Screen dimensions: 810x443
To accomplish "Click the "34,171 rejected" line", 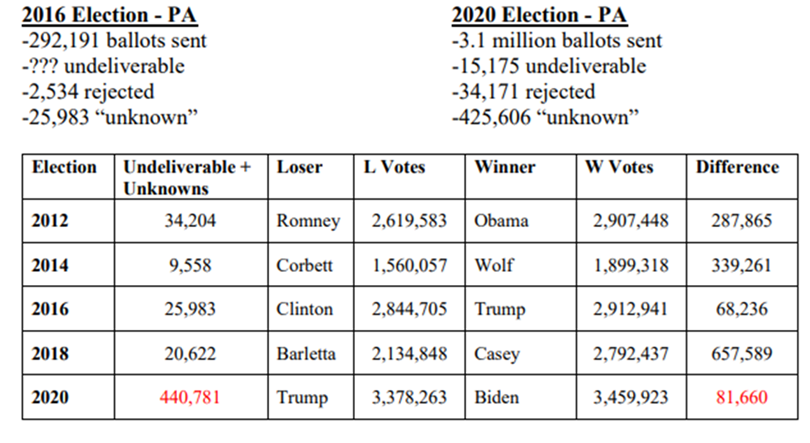I will (x=523, y=93).
